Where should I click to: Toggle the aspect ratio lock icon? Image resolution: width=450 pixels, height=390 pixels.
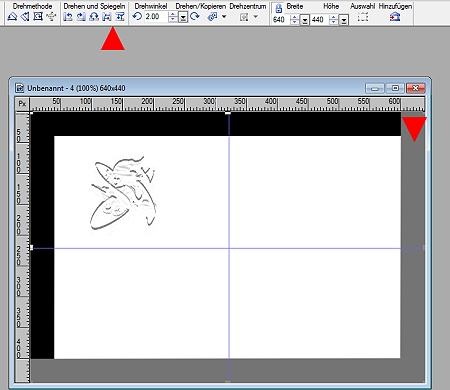[279, 8]
